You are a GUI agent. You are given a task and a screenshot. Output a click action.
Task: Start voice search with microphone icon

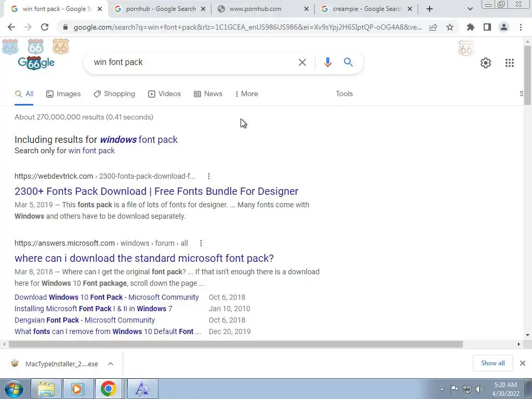click(327, 62)
